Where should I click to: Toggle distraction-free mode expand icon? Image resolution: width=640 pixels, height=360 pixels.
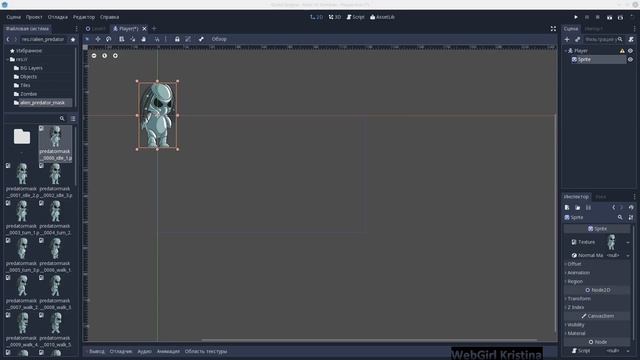553,29
